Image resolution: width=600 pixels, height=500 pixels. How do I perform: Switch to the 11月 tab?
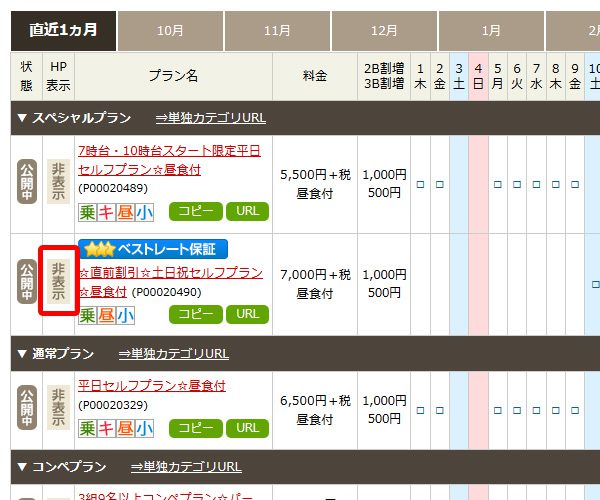point(277,31)
